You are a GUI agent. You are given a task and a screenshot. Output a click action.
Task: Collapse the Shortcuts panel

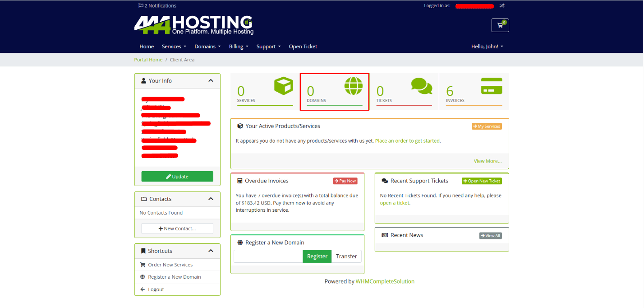click(x=211, y=251)
